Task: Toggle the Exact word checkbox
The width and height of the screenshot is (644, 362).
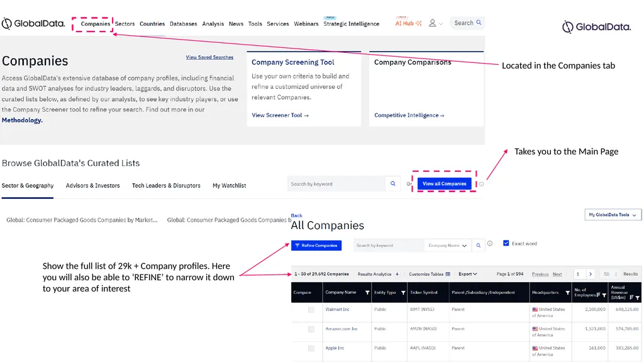Action: [x=506, y=243]
